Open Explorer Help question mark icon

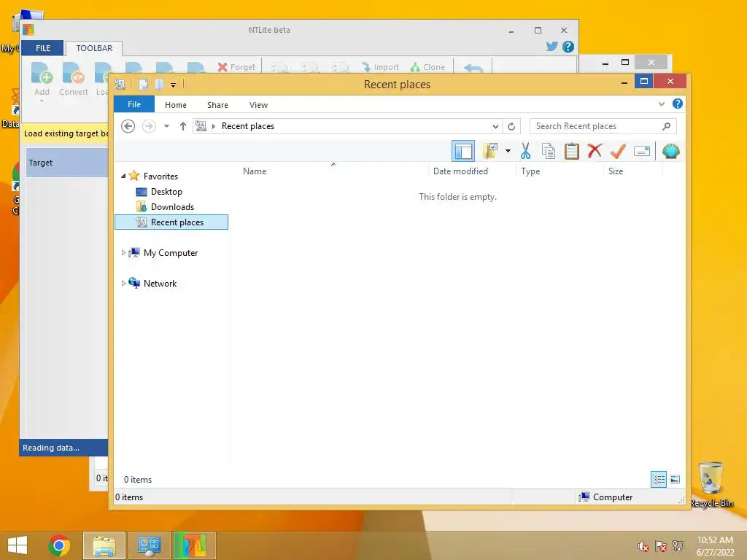(678, 104)
